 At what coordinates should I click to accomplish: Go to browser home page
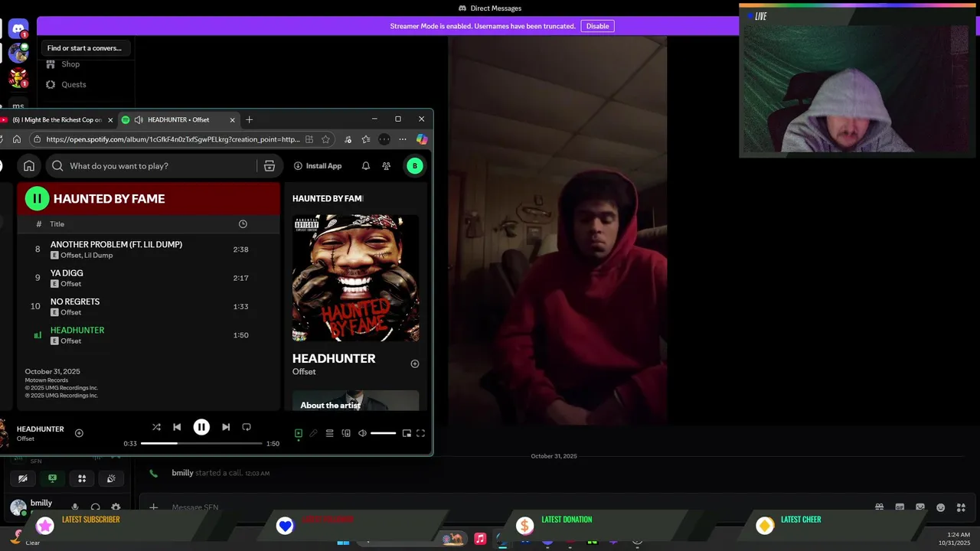pyautogui.click(x=17, y=139)
